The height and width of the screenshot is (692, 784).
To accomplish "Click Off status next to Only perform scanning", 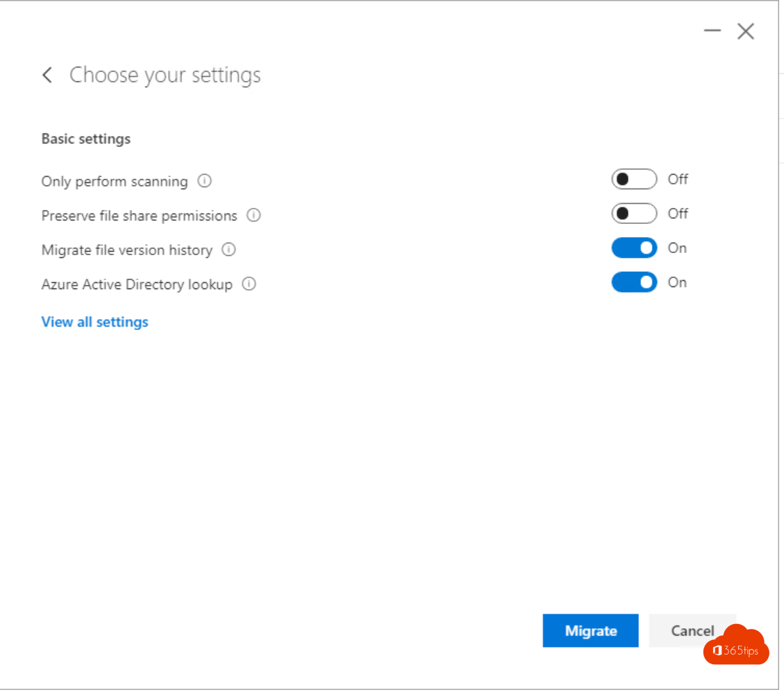I will click(678, 180).
